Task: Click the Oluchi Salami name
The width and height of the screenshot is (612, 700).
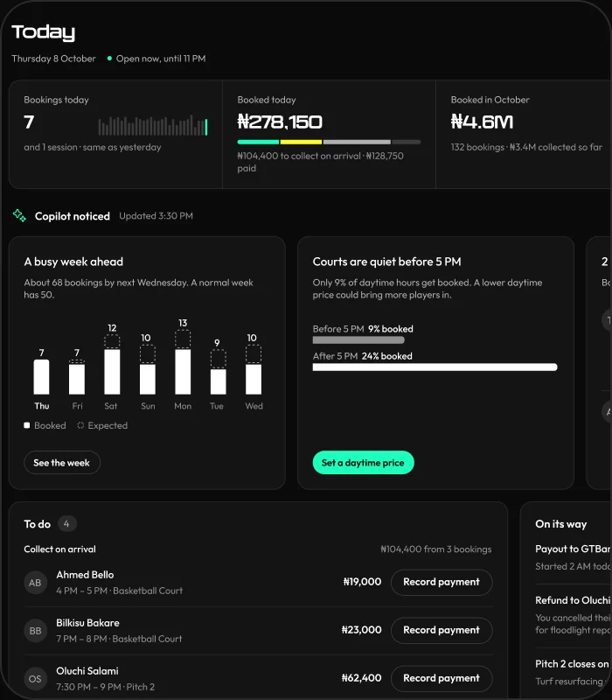Action: (x=87, y=671)
